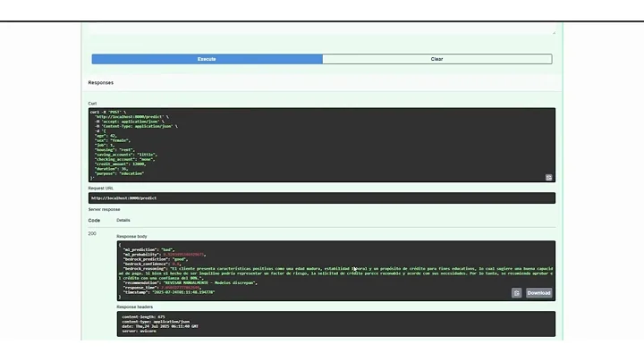Viewport: 644px width, 361px height.
Task: Click the content-length response header line
Action: point(143,316)
